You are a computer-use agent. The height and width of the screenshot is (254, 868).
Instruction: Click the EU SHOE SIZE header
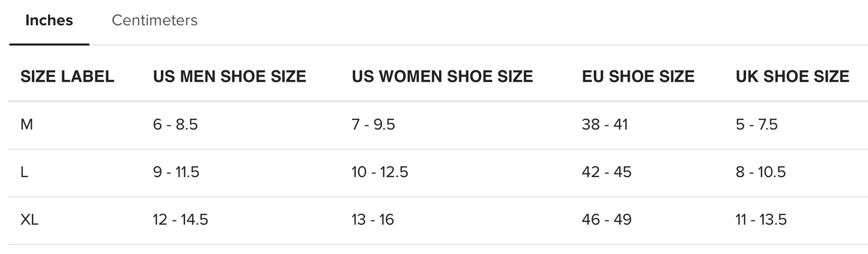click(638, 77)
